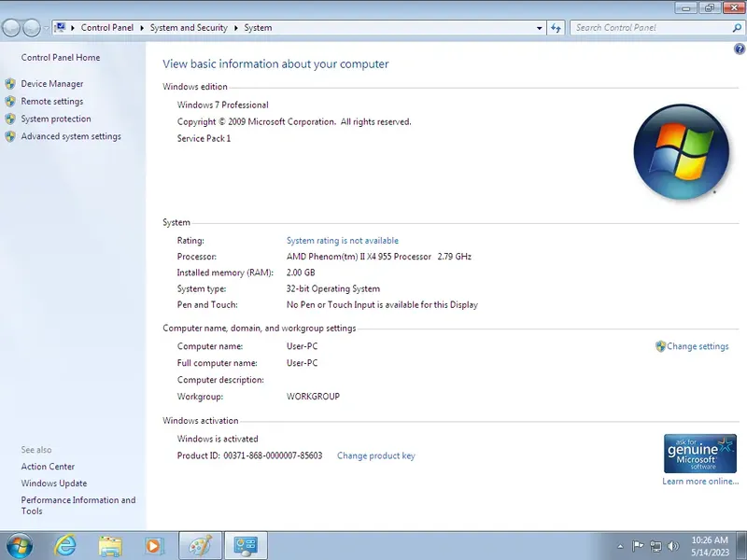This screenshot has width=747, height=560.
Task: Open Learn more online link
Action: [699, 481]
